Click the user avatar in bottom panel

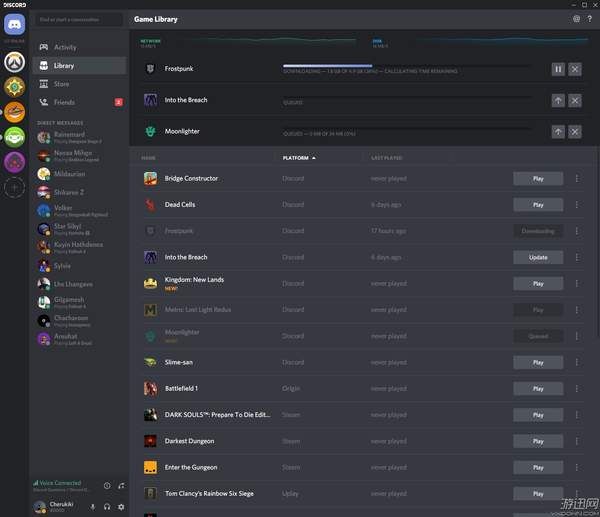click(40, 507)
